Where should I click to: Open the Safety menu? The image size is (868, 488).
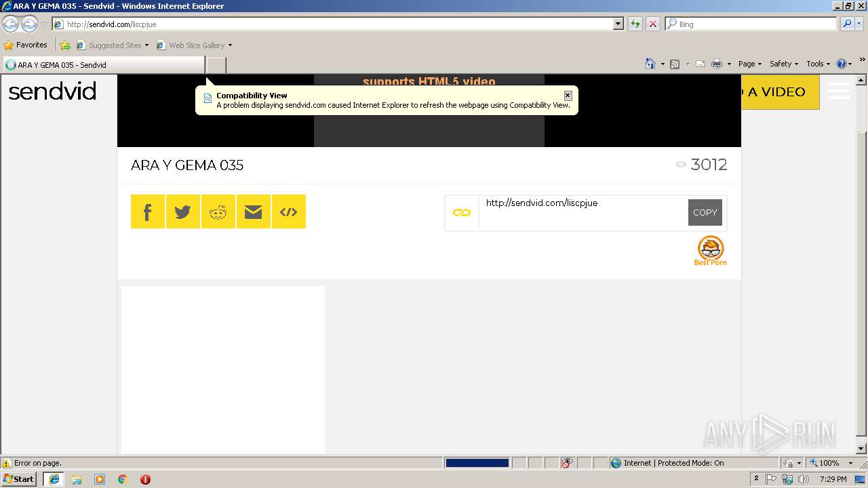click(x=783, y=64)
